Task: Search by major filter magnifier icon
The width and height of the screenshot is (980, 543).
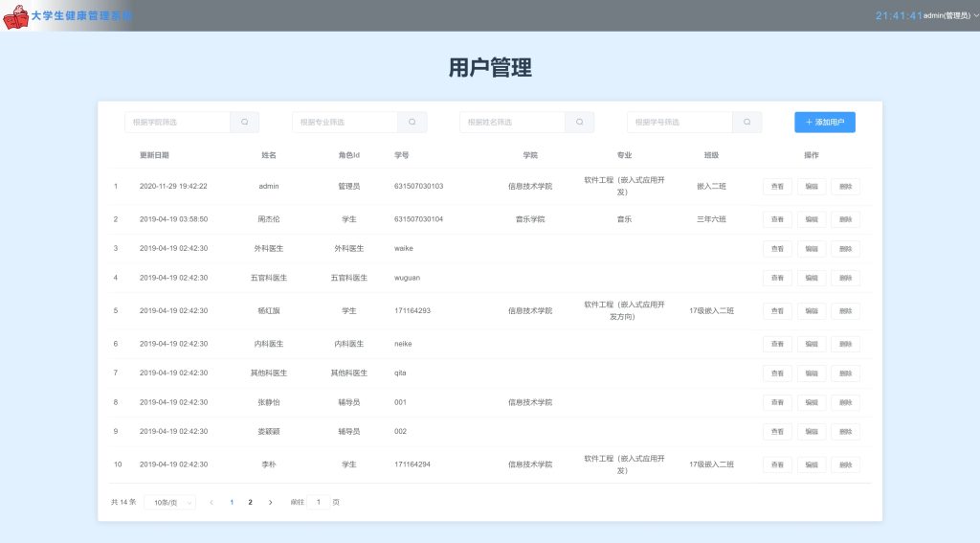Action: 412,122
